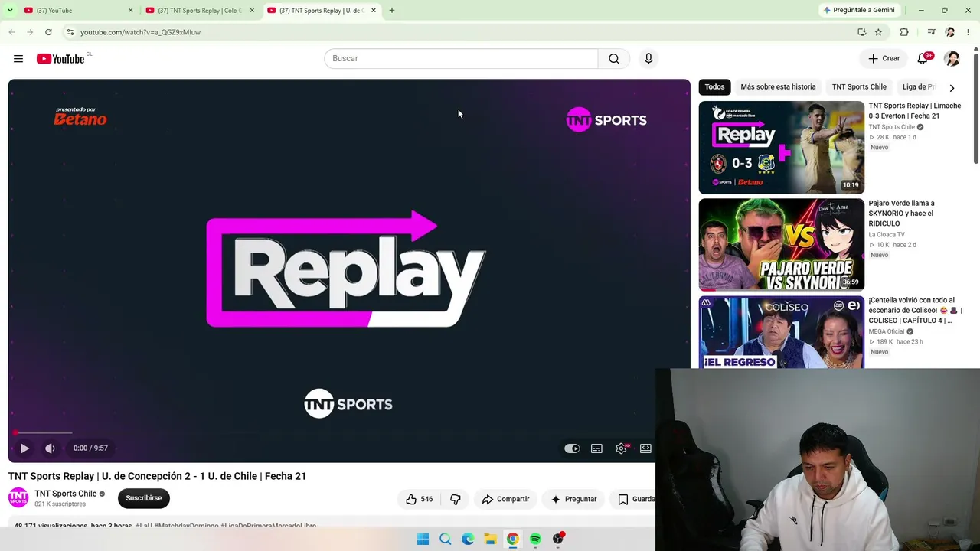Click the magnifier search button
This screenshot has width=980, height=551.
click(x=614, y=59)
